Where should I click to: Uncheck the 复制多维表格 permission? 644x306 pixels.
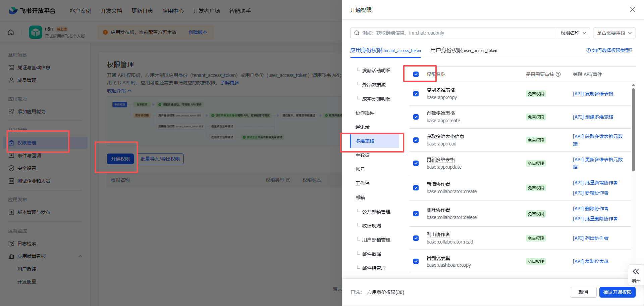pyautogui.click(x=416, y=93)
